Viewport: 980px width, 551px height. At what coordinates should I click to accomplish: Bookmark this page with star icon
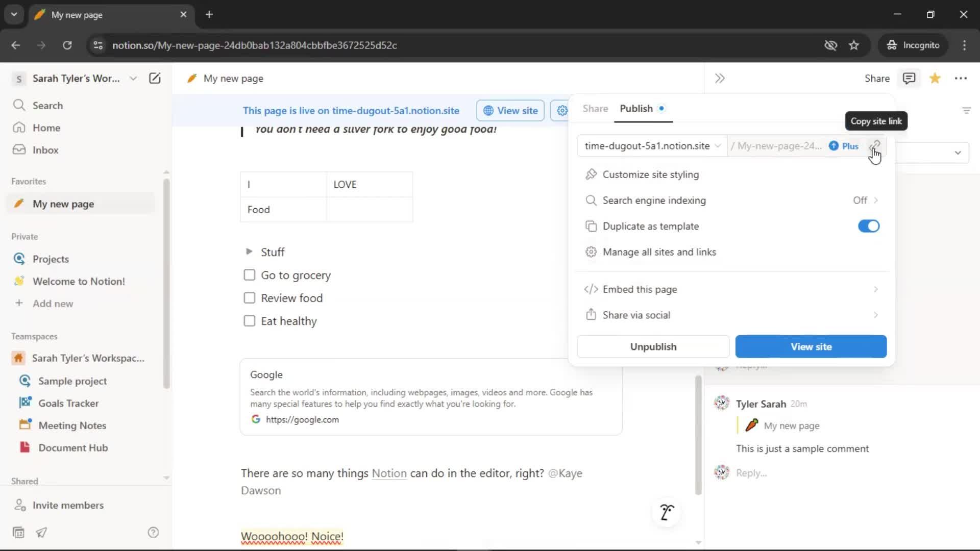click(x=854, y=45)
